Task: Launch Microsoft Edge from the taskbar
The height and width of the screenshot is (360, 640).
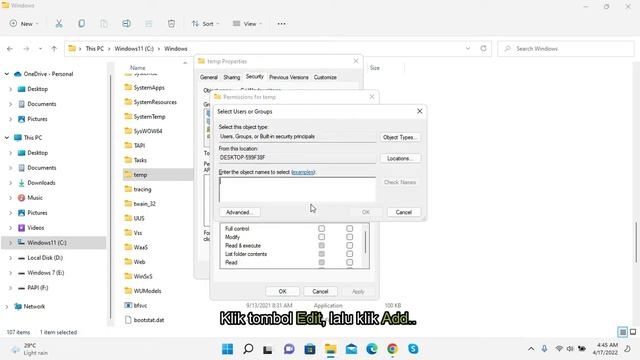Action: pyautogui.click(x=371, y=349)
